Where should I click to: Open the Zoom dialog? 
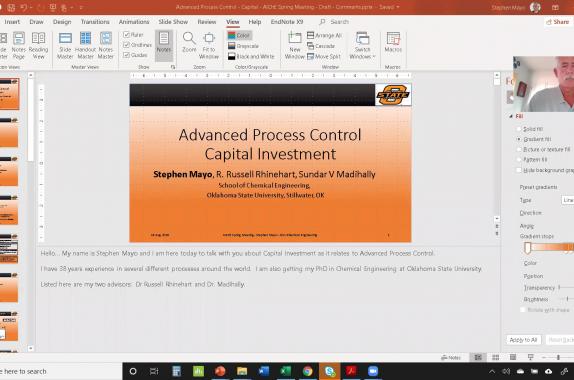pyautogui.click(x=189, y=42)
